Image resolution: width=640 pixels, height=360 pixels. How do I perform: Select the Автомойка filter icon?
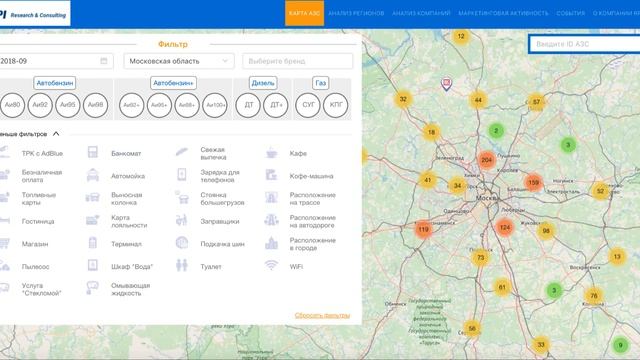[x=93, y=175]
